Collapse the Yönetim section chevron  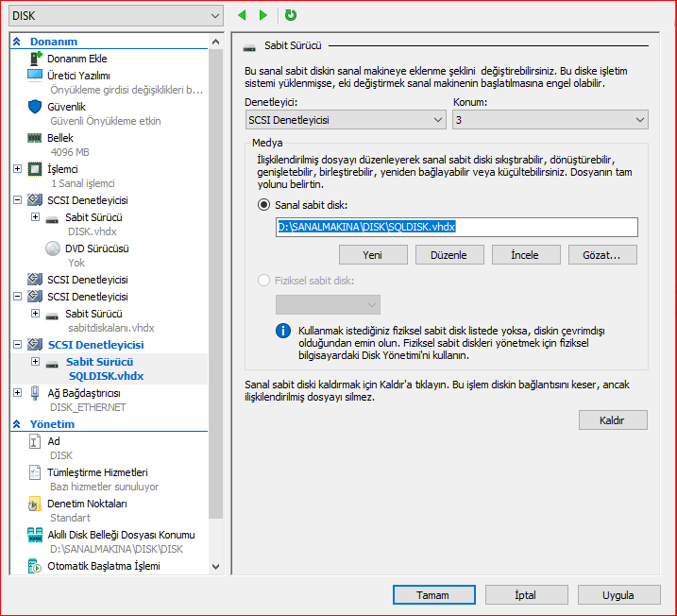tap(17, 424)
